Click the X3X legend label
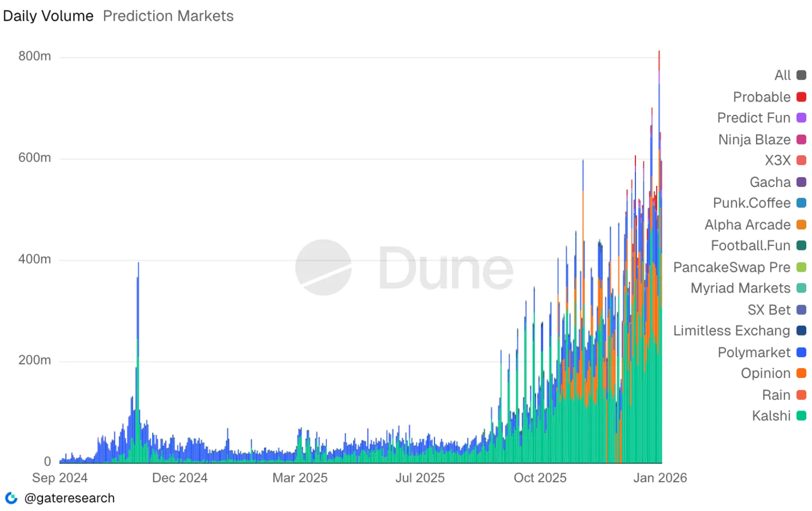812x511 pixels. click(777, 160)
